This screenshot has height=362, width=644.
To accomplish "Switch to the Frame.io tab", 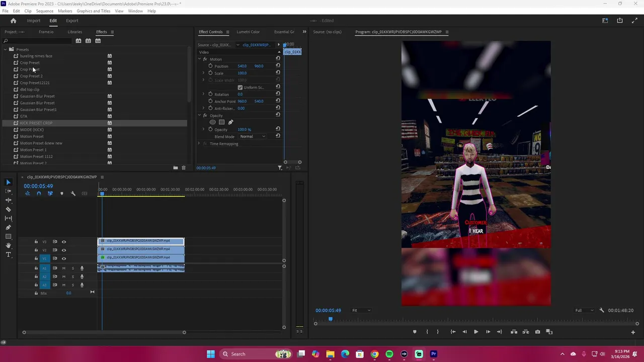I will coord(46,32).
